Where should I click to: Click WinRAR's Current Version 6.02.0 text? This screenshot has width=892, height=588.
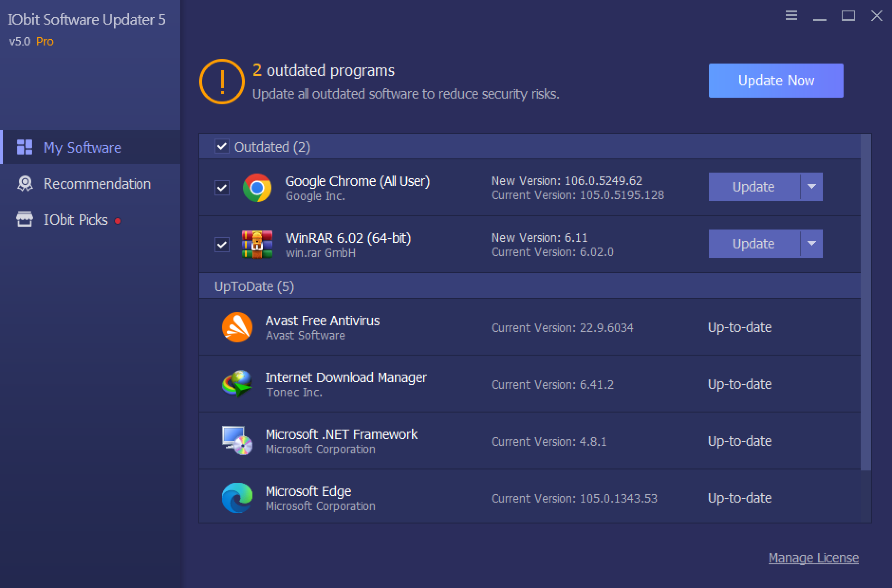(552, 252)
